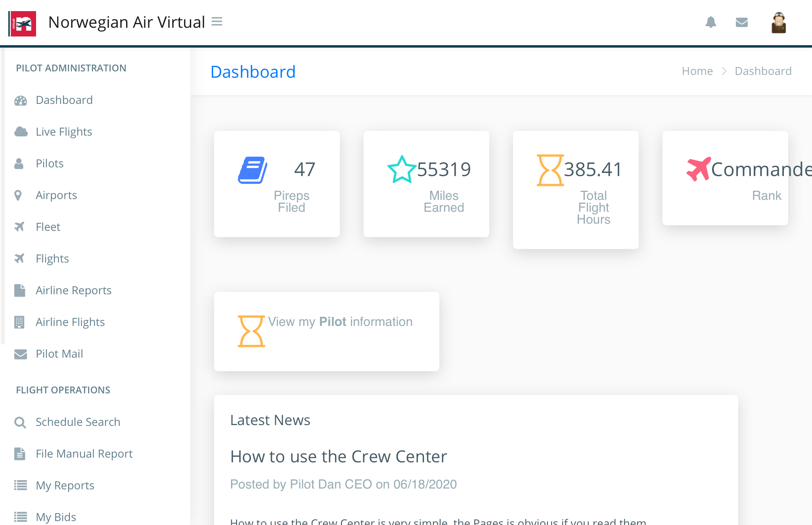Open the pilot avatar profile menu
Image resolution: width=812 pixels, height=525 pixels.
[779, 23]
